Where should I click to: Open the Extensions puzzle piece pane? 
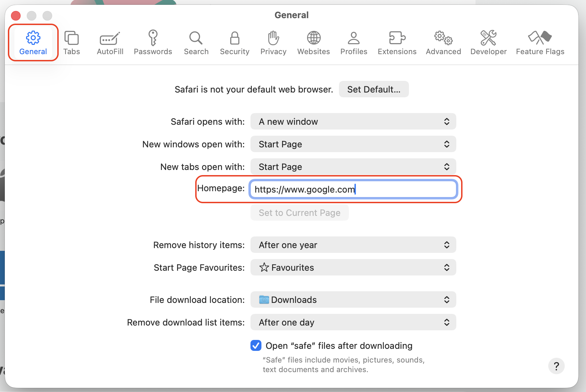[397, 43]
